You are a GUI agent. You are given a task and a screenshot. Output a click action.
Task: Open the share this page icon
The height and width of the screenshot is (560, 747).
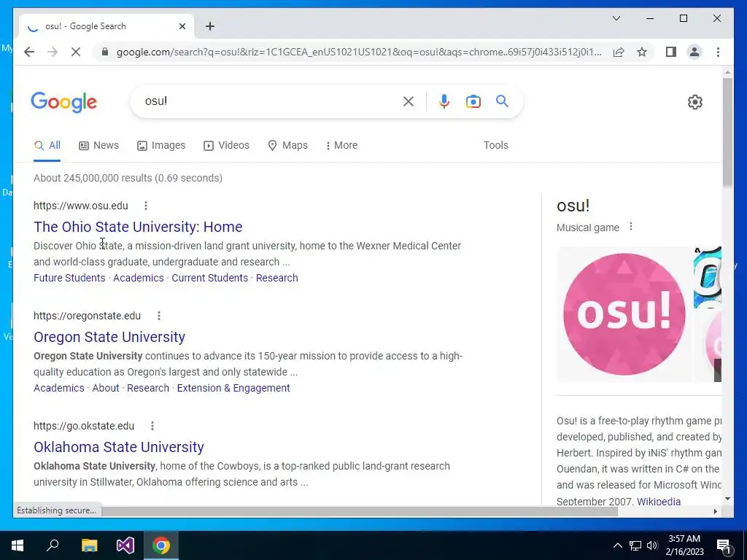[x=619, y=52]
